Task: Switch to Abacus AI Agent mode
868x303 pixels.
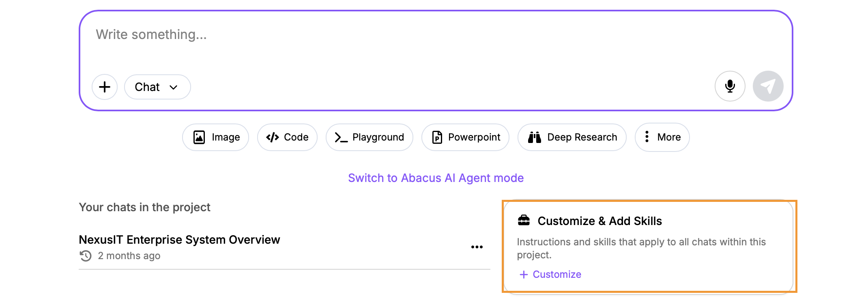Action: coord(436,178)
